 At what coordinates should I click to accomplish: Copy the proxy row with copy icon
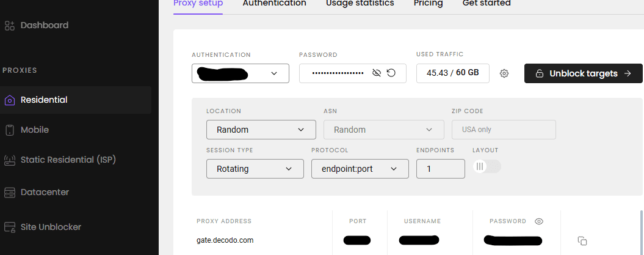[x=582, y=241]
